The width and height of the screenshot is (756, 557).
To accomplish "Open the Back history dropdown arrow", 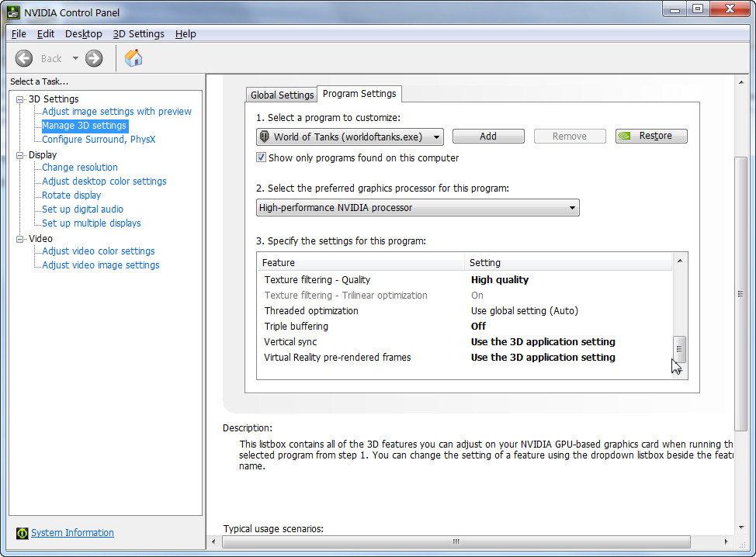I will point(75,58).
